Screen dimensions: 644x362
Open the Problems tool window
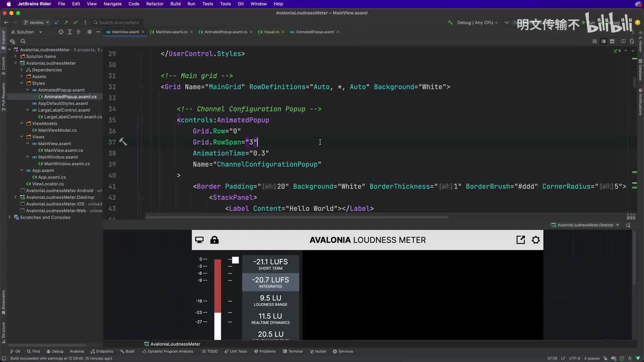(x=265, y=351)
